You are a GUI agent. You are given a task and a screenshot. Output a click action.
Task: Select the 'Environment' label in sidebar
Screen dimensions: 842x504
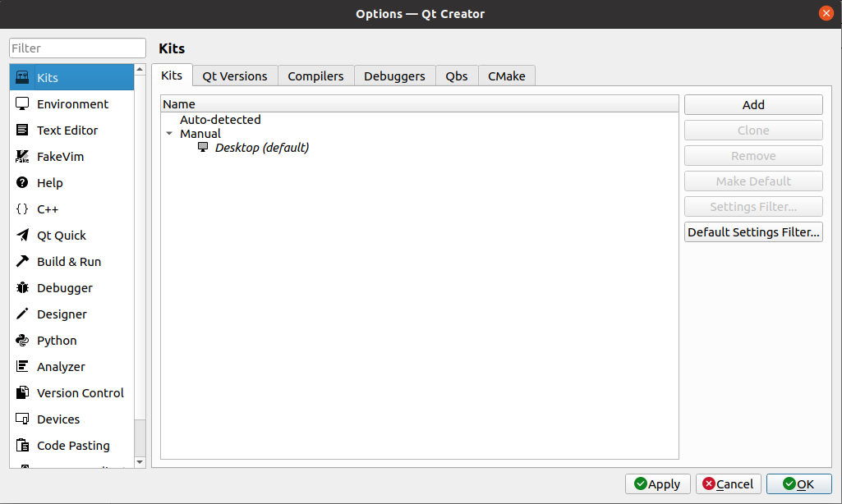[x=72, y=103]
